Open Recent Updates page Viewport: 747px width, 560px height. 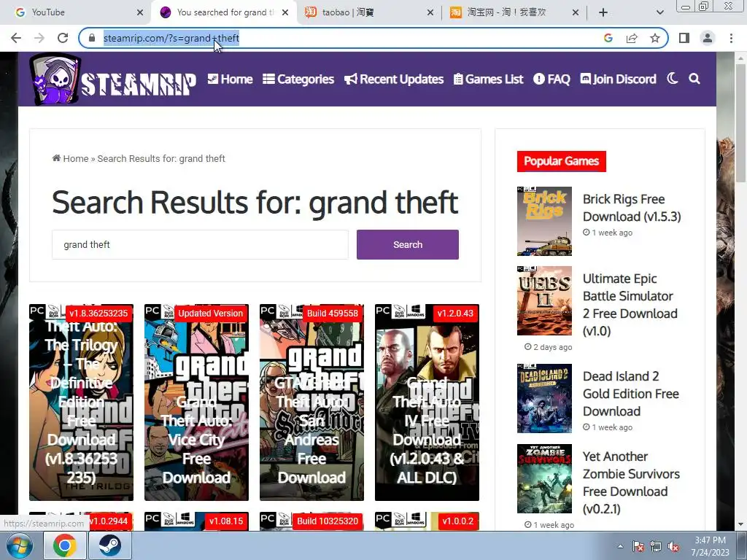(x=394, y=79)
